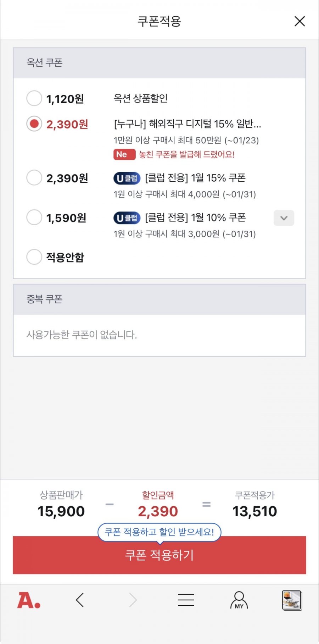This screenshot has width=319, height=644.
Task: Open the hamburger menu
Action: (186, 600)
